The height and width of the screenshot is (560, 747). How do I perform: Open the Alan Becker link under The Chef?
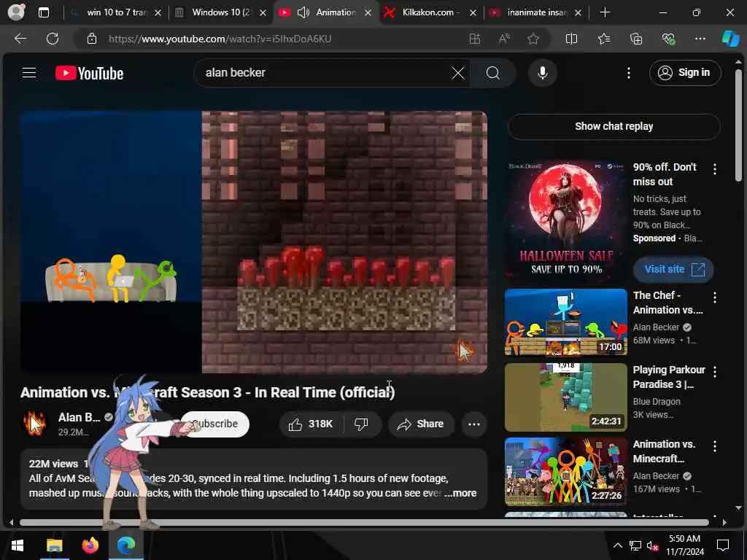656,327
